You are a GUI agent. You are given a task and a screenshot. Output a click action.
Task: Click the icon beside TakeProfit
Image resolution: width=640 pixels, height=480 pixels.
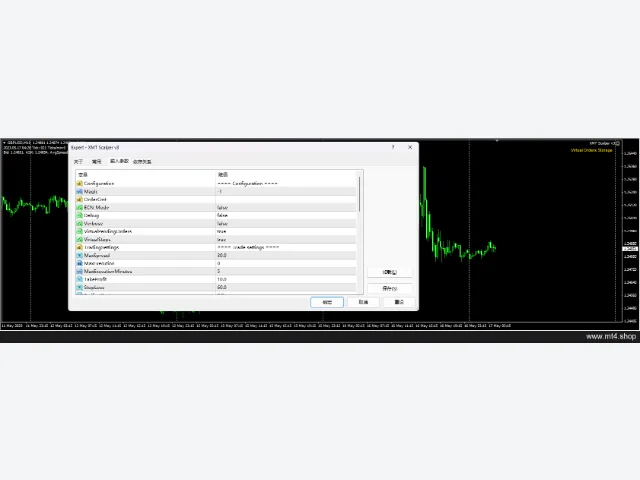tap(80, 279)
